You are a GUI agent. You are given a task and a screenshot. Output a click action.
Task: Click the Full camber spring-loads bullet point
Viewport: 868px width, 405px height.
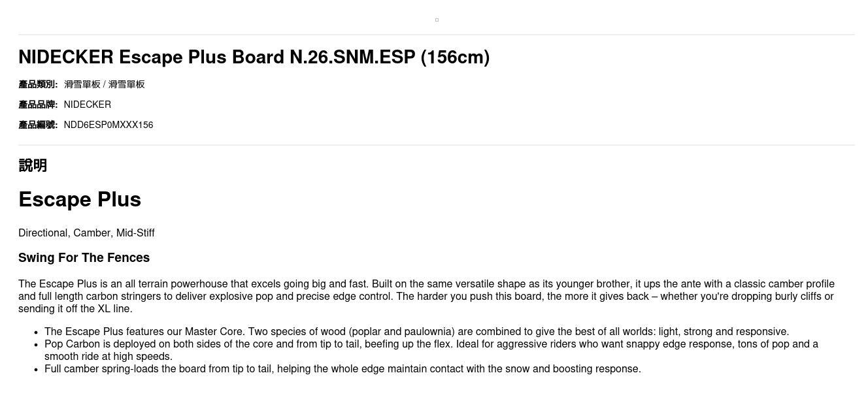(342, 369)
